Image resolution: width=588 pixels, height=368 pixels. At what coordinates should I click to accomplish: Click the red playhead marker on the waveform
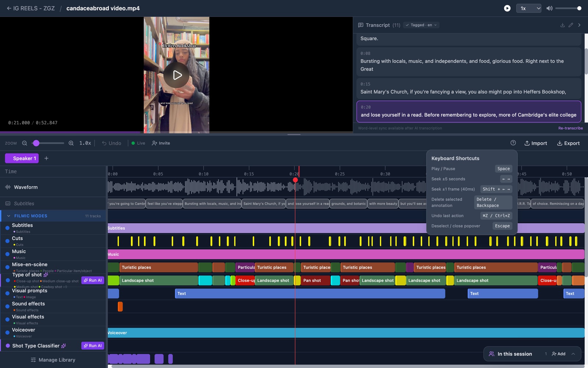295,180
